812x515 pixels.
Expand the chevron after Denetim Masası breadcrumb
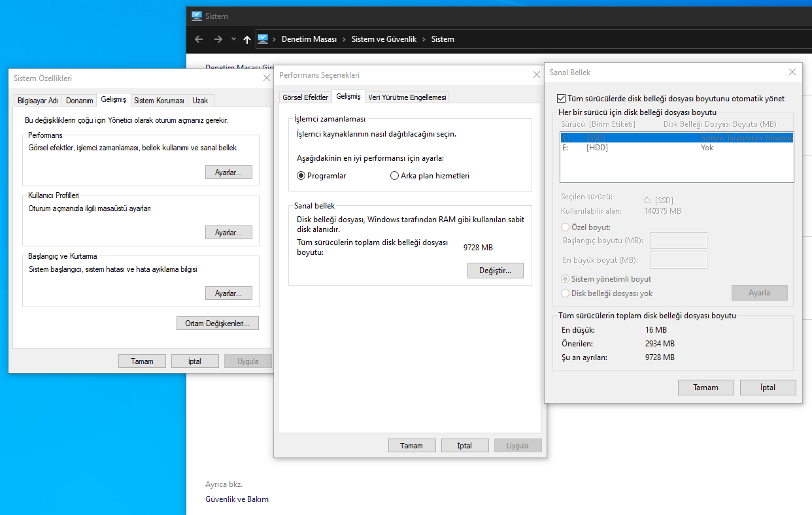[x=345, y=39]
